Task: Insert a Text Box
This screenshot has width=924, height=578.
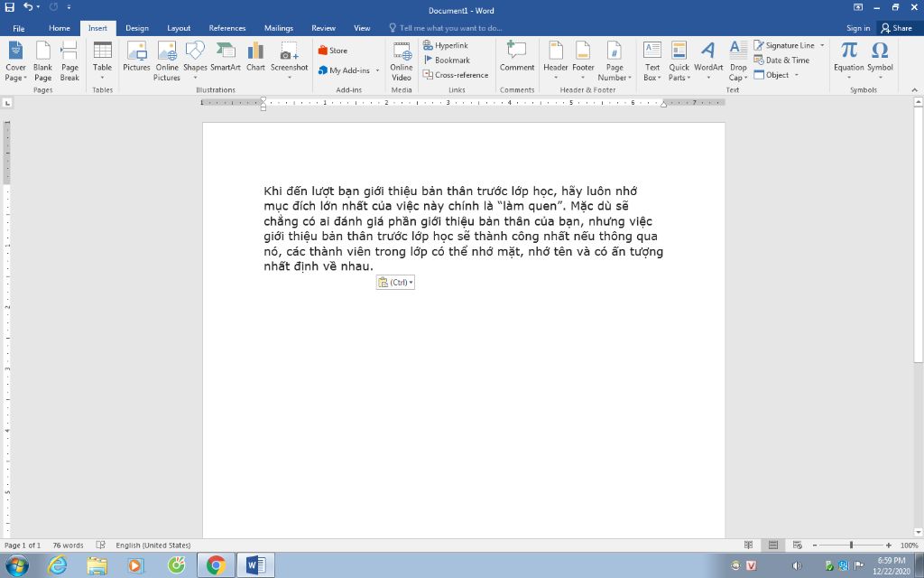Action: [x=651, y=61]
